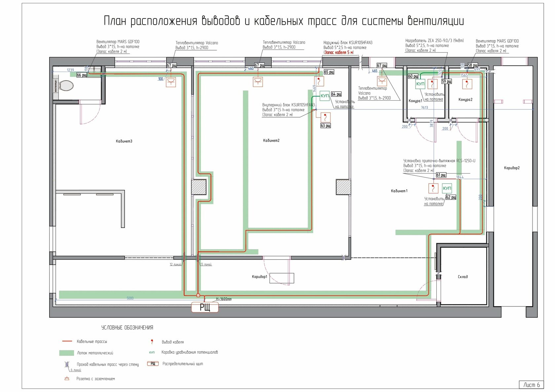Screen dimensions: 555x392
Task: Click the grounded socket symbol near dimension 100
Action: [x=171, y=82]
